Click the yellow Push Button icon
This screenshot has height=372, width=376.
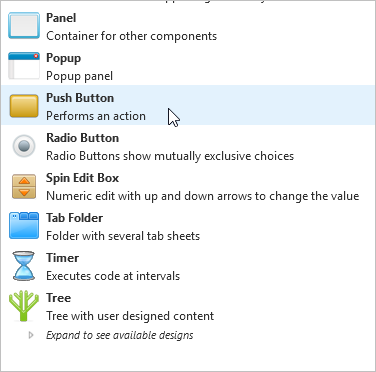[24, 106]
